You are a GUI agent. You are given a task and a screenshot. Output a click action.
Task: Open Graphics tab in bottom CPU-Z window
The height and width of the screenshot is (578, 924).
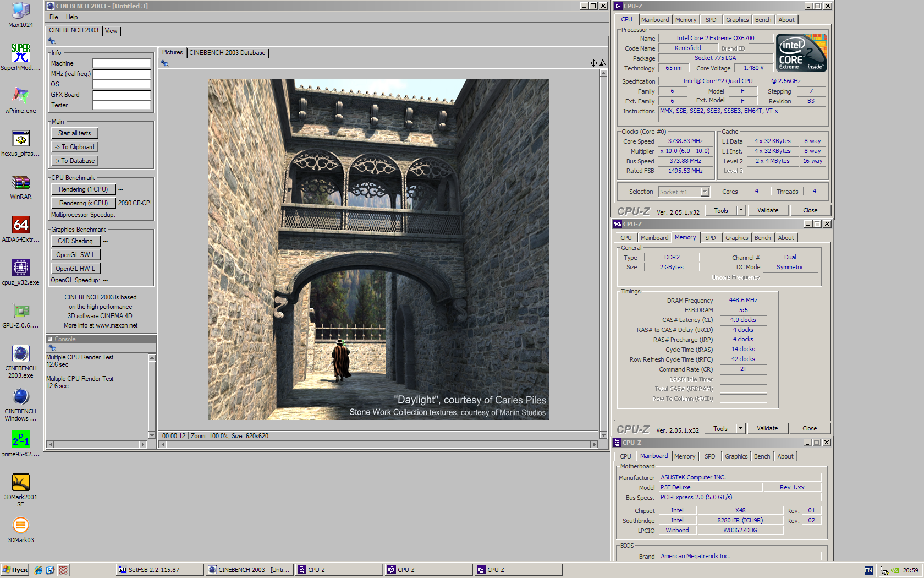pos(736,456)
